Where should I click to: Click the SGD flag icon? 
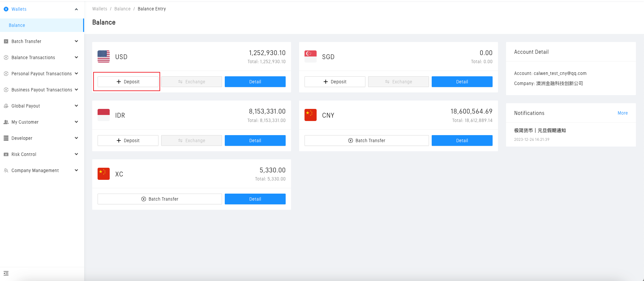coord(310,56)
